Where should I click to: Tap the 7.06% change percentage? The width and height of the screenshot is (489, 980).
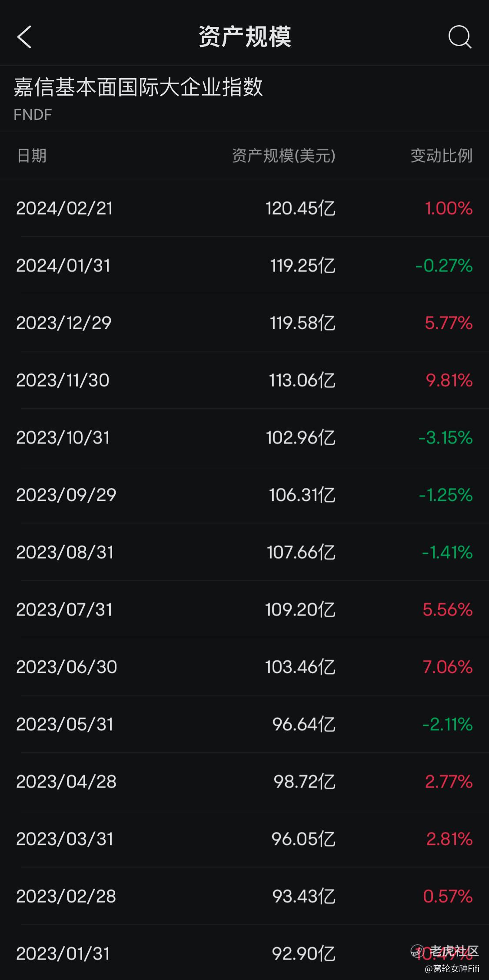448,667
